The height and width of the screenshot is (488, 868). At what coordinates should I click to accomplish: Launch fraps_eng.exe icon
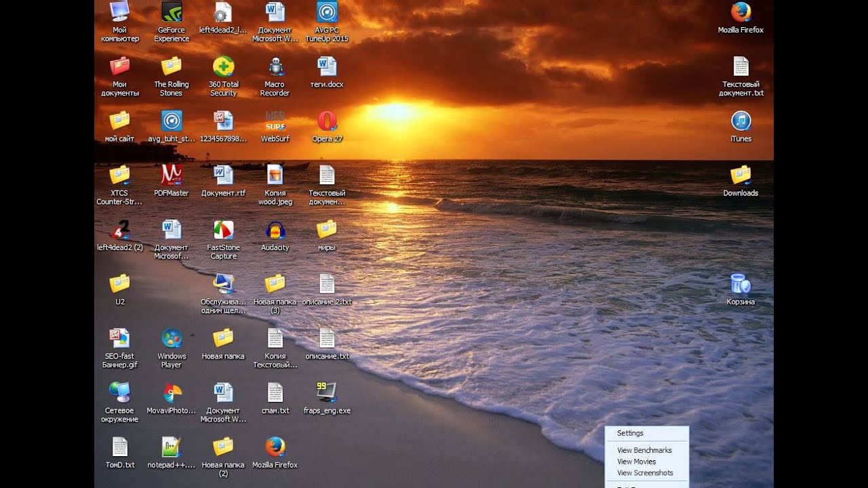click(327, 398)
